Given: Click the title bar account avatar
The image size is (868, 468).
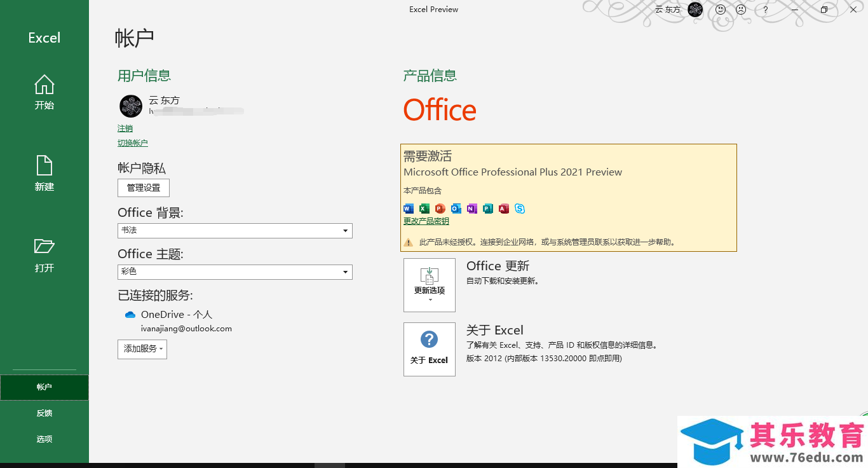Looking at the screenshot, I should point(696,10).
